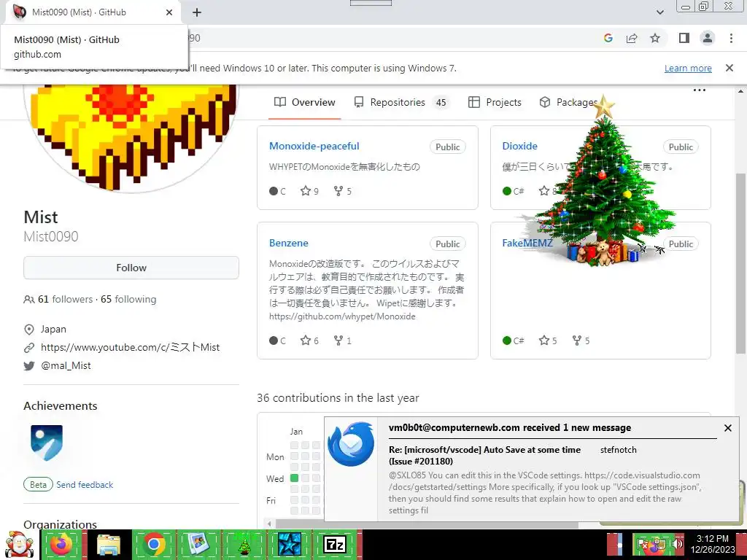Switch to the Repositories tab
747x560 pixels.
click(402, 102)
